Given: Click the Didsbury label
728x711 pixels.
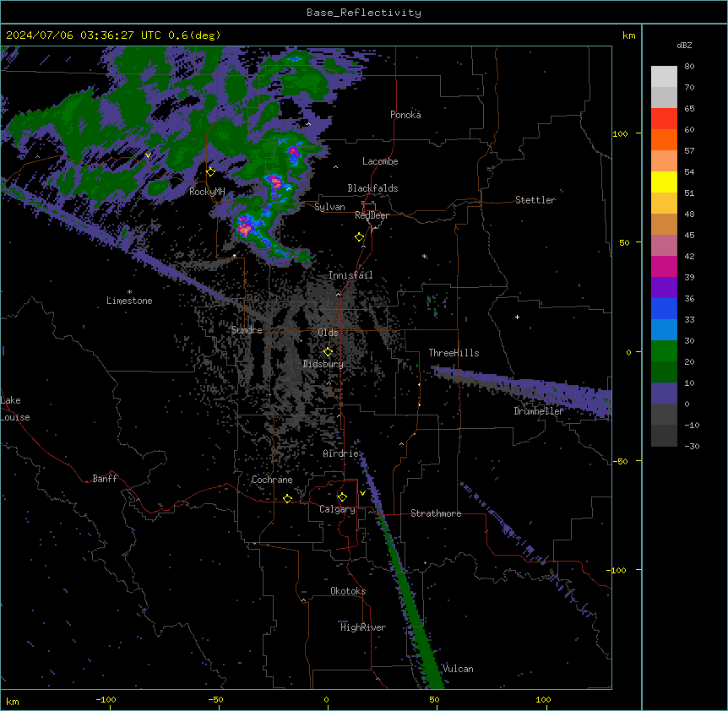Looking at the screenshot, I should coord(323,364).
